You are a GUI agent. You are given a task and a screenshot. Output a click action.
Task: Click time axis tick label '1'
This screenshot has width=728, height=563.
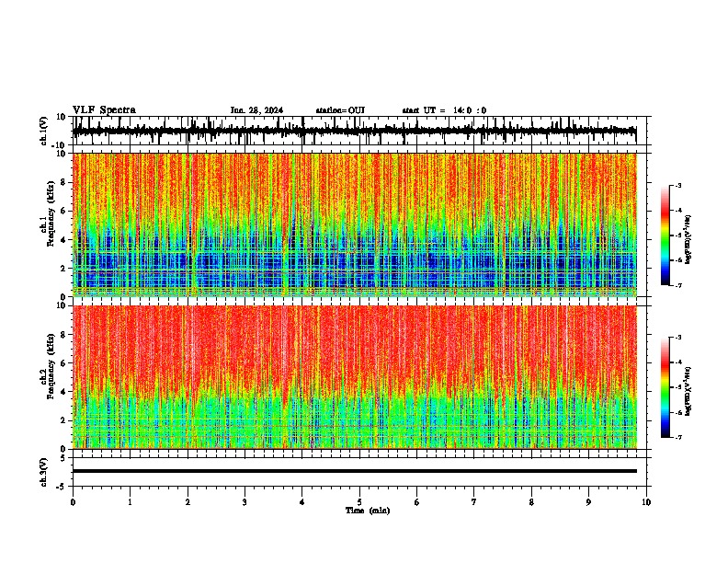coord(131,502)
